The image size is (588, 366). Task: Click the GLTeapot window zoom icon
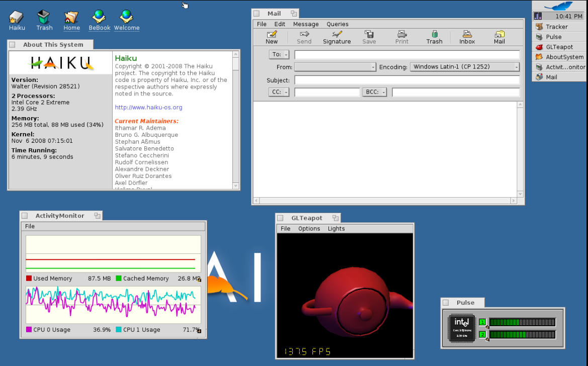pos(335,218)
